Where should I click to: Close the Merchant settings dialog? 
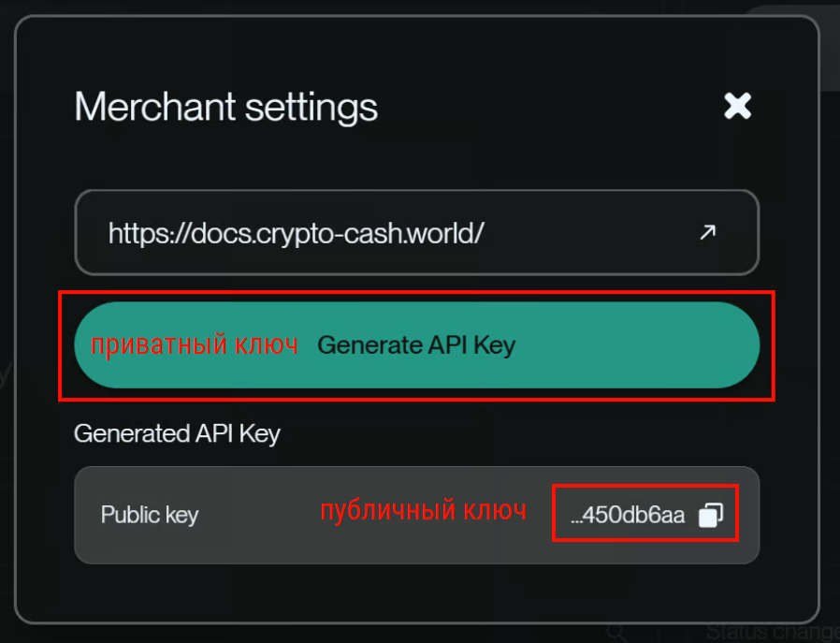click(x=737, y=106)
